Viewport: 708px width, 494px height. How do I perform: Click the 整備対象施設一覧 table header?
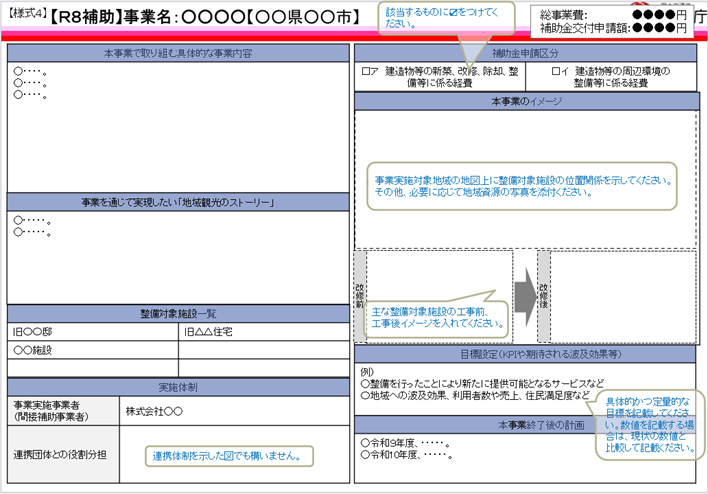[x=178, y=314]
